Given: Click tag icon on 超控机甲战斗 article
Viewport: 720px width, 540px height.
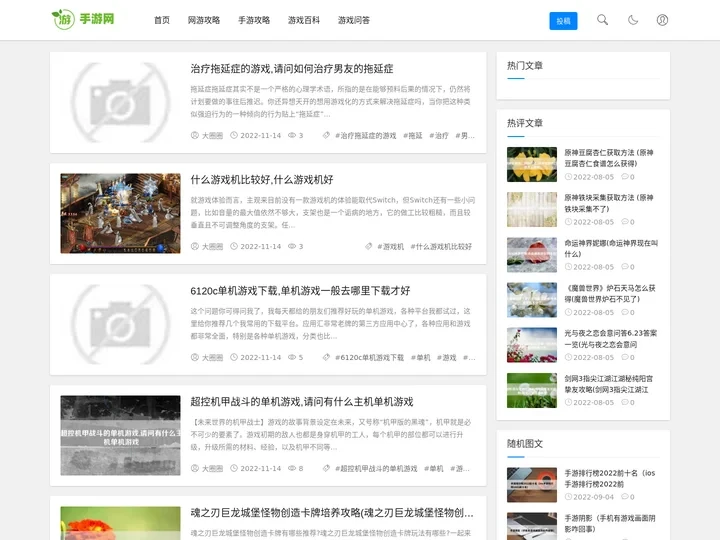Looking at the screenshot, I should point(326,468).
